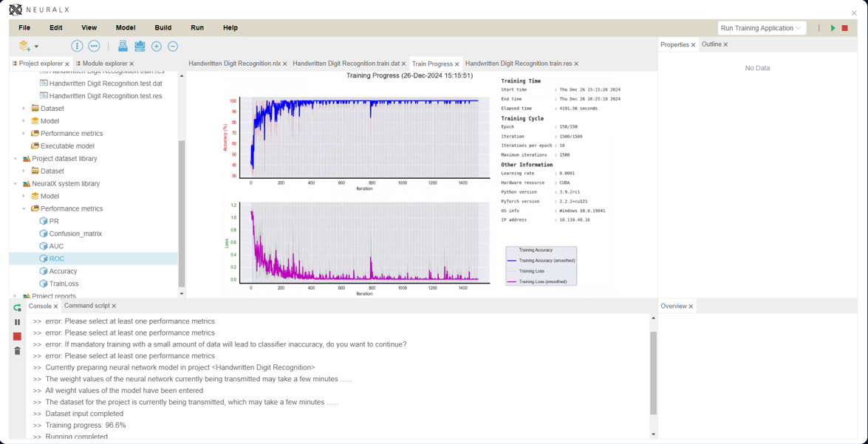Click the circled ellipsis icon in toolbar
This screenshot has width=868, height=444.
coord(94,46)
